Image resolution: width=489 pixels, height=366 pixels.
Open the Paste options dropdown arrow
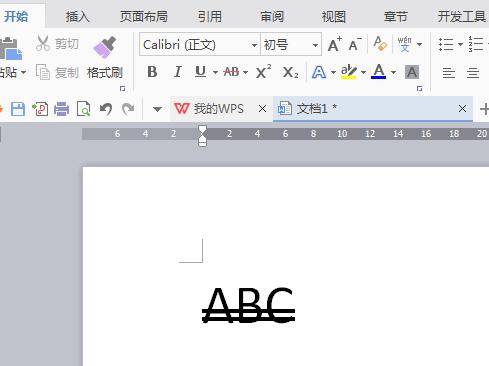click(23, 72)
